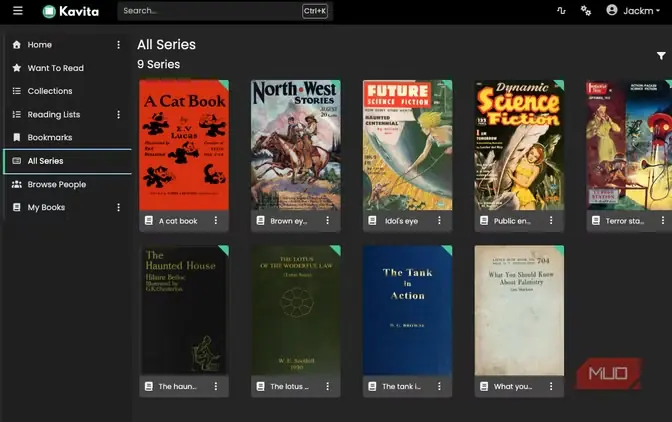The height and width of the screenshot is (422, 672).
Task: Open My Books three-dot menu
Action: [118, 207]
